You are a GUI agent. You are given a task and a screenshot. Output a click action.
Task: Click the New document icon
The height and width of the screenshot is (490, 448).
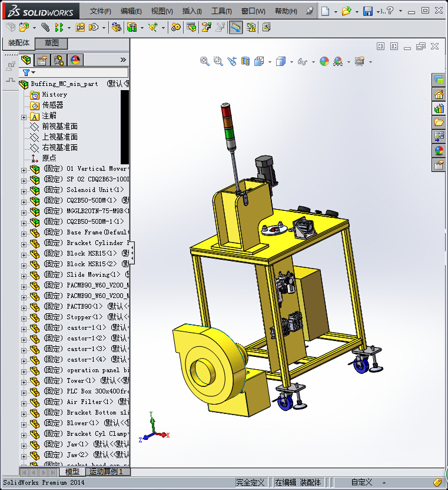[325, 11]
